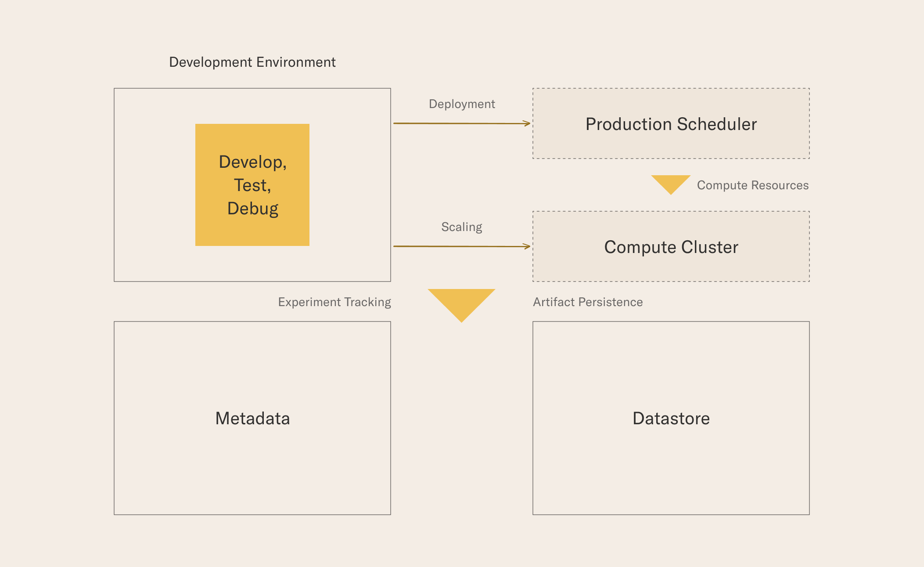
Task: Select the Production Scheduler dashed box
Action: tap(671, 123)
